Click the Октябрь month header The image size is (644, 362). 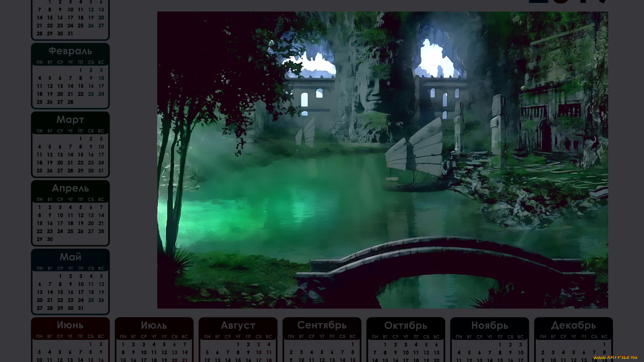pyautogui.click(x=406, y=325)
